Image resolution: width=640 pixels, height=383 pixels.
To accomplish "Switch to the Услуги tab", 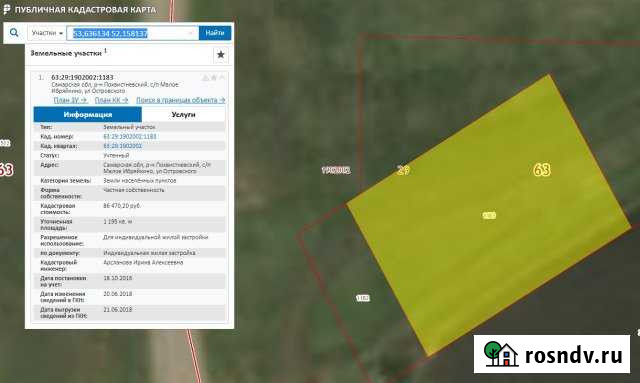I will click(x=183, y=115).
